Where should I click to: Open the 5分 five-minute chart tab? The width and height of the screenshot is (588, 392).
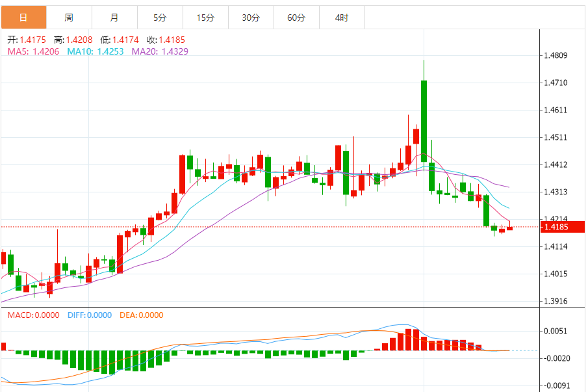[160, 18]
